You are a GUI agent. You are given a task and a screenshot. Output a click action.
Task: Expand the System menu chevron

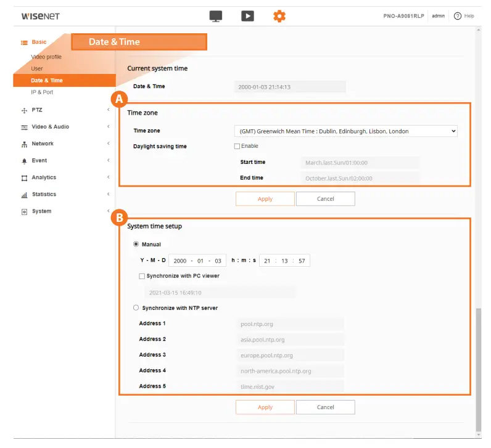(x=109, y=211)
